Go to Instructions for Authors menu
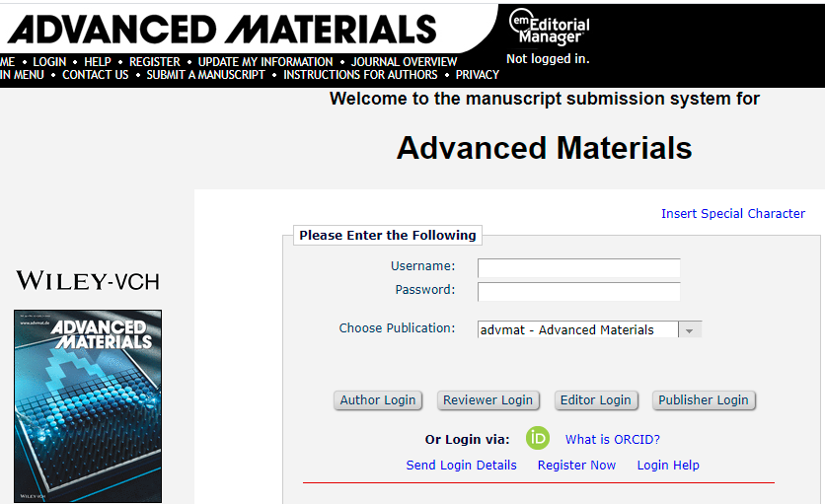The image size is (825, 504). point(360,75)
